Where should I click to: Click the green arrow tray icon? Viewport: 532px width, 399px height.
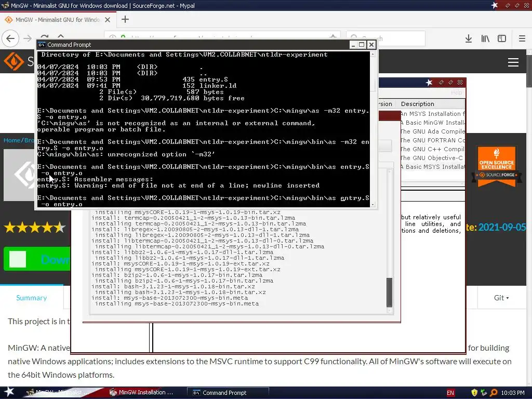pos(484,393)
